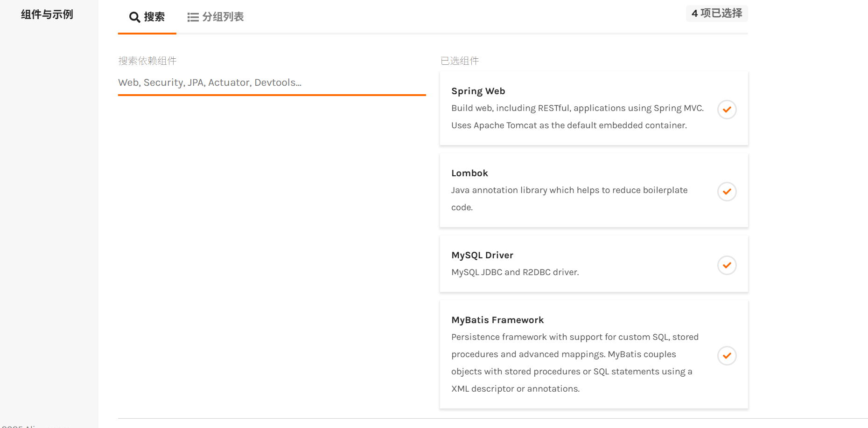Click the orange checkmark on Spring Web
This screenshot has width=868, height=428.
(727, 109)
